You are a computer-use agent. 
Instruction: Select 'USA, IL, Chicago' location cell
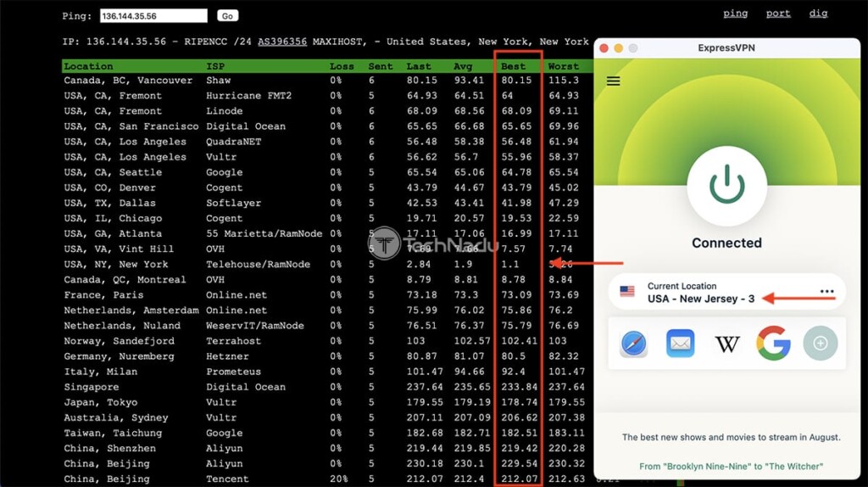(113, 218)
